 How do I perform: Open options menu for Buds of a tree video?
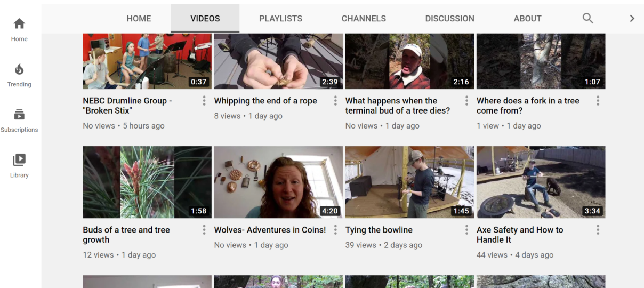(204, 230)
